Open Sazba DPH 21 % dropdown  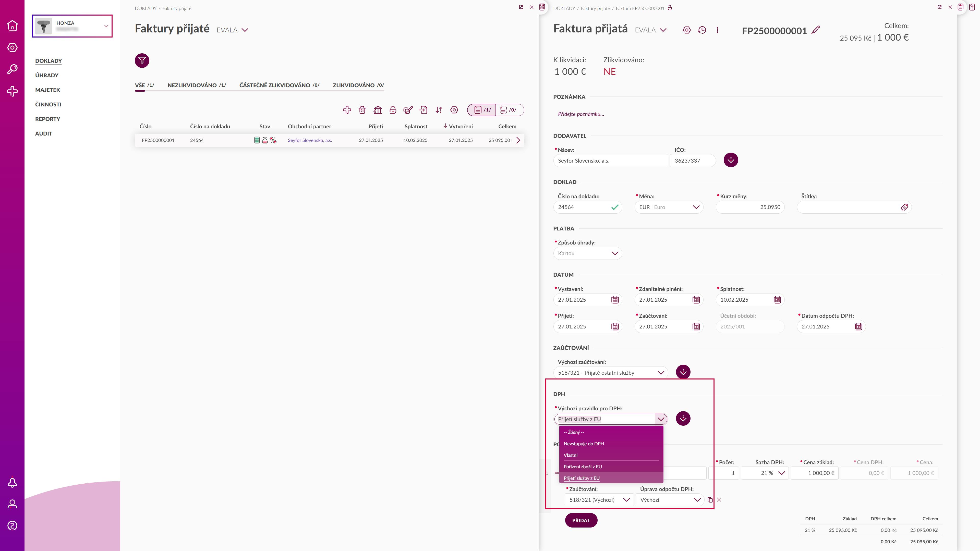pyautogui.click(x=765, y=473)
